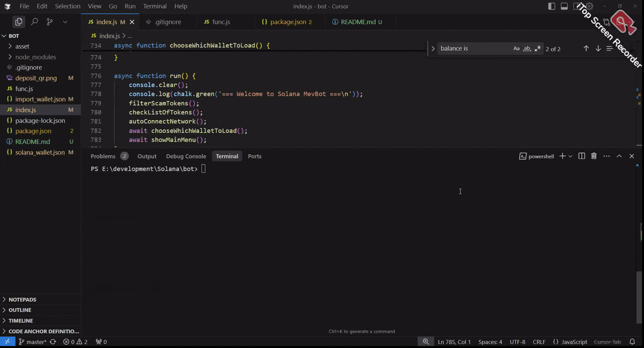Jump to the next find match
The image size is (644, 348).
(598, 48)
